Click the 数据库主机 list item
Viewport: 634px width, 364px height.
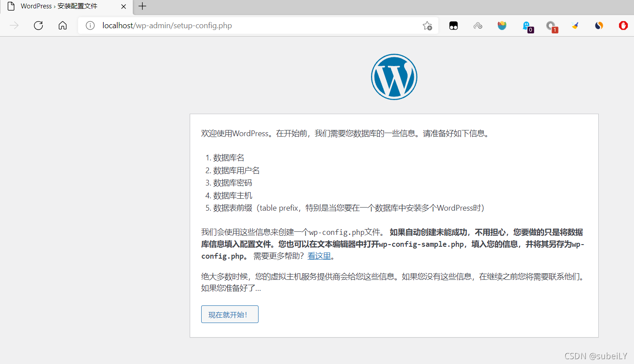233,195
